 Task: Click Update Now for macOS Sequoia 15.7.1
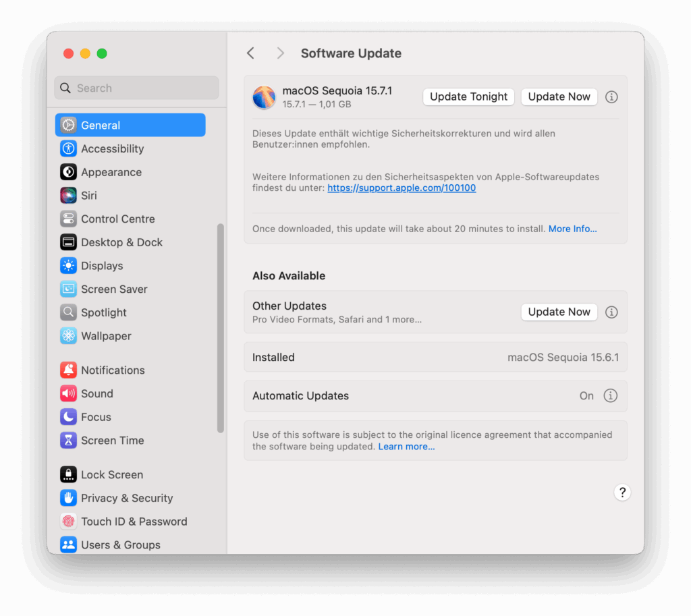559,96
